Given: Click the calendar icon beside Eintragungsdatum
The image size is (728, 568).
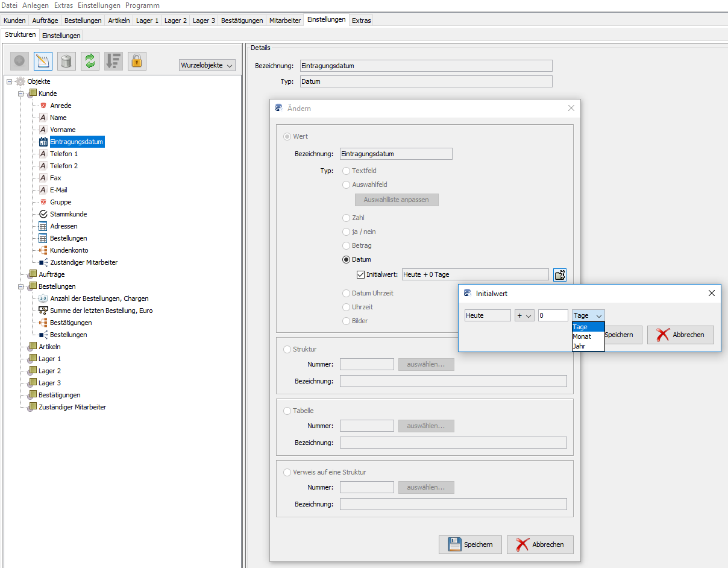Looking at the screenshot, I should coord(43,142).
